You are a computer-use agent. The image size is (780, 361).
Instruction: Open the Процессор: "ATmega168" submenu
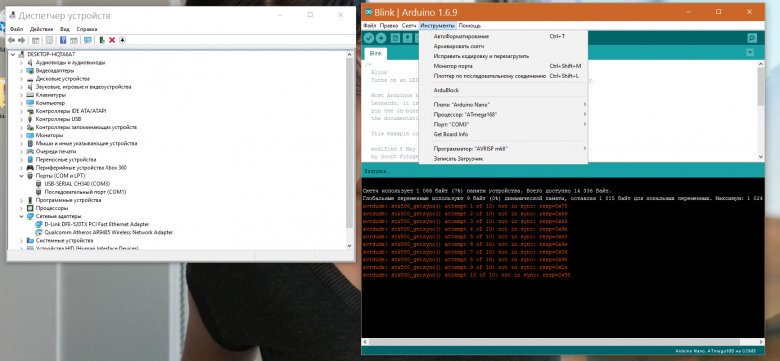[503, 115]
